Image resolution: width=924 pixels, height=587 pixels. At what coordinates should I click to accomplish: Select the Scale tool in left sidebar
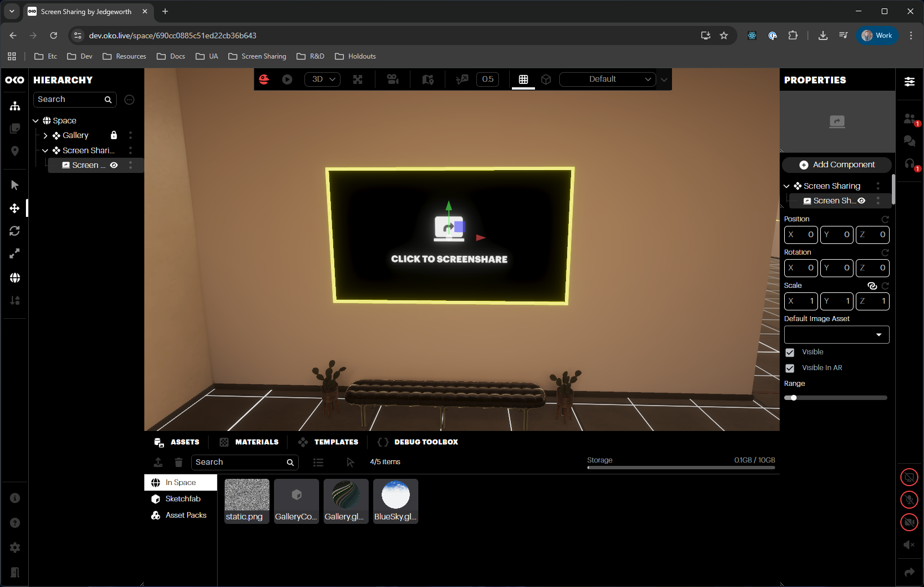15,254
